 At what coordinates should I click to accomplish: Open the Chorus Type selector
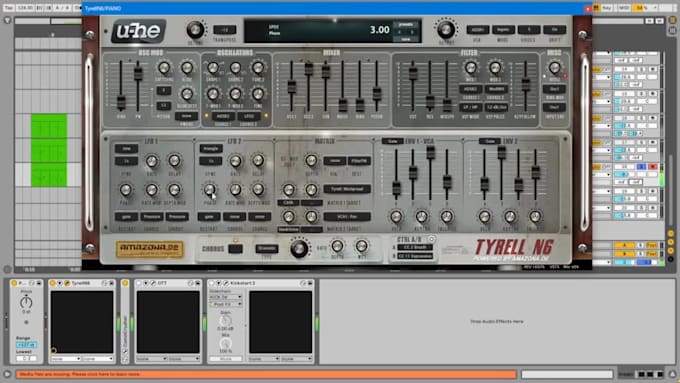(266, 249)
